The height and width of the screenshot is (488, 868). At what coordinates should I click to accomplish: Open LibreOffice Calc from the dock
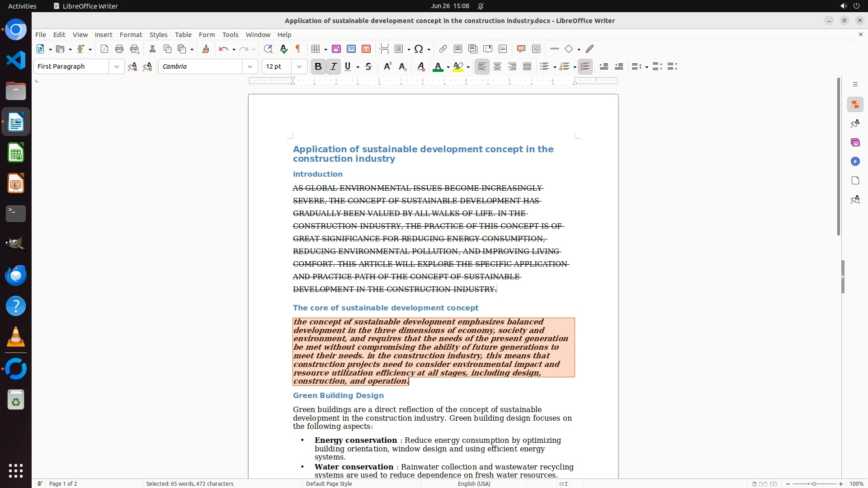coord(16,153)
